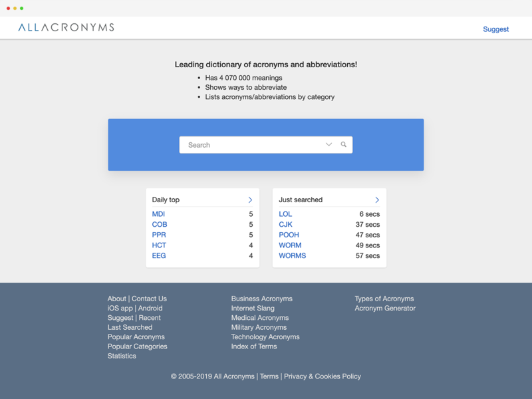The height and width of the screenshot is (399, 532).
Task: Open the WORM acronym link
Action: 290,245
